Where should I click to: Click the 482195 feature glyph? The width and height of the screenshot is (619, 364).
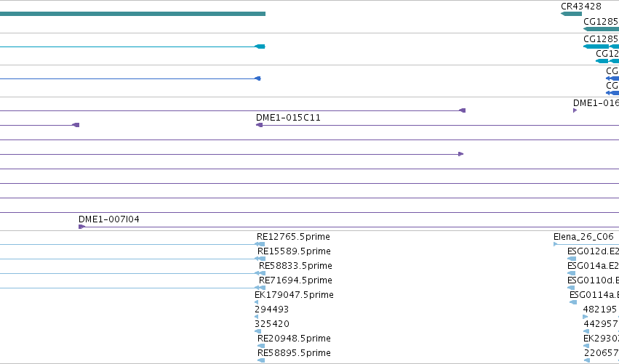coord(586,317)
